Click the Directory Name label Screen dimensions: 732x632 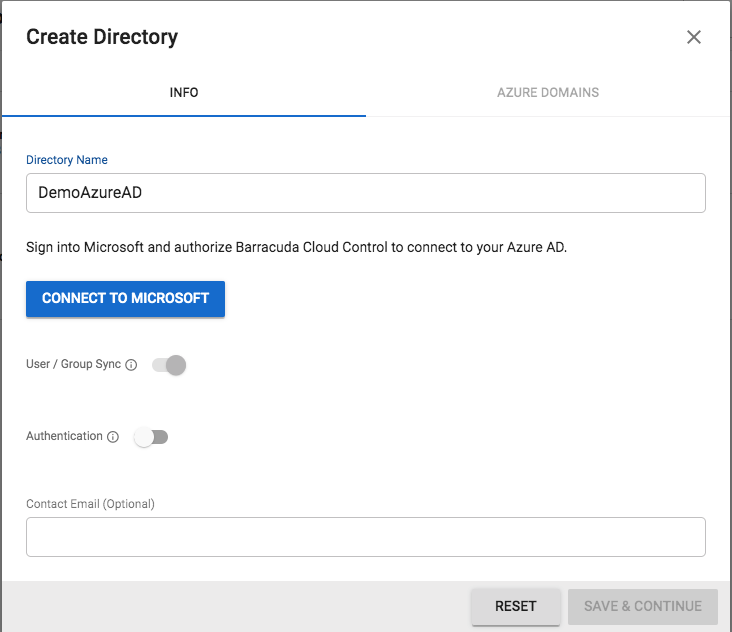[x=67, y=160]
